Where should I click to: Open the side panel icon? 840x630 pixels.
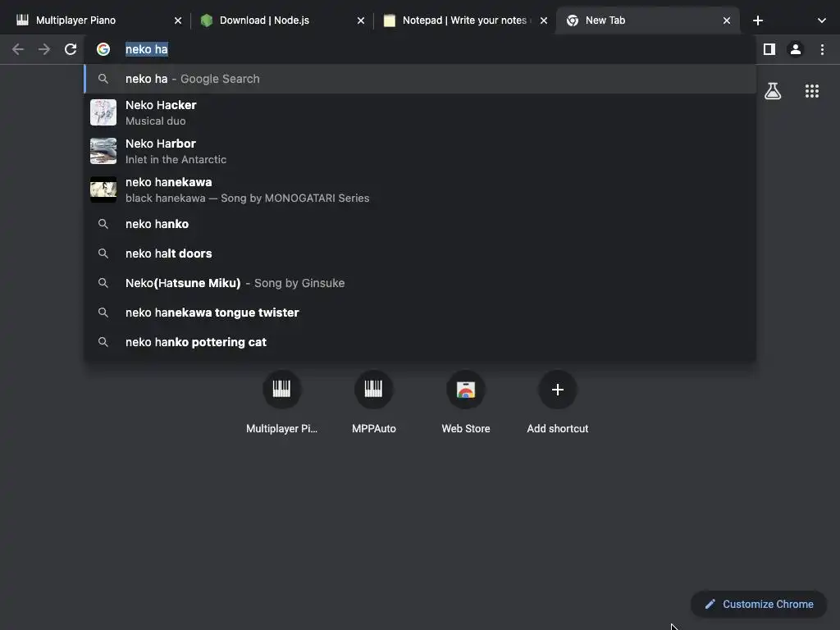point(769,49)
